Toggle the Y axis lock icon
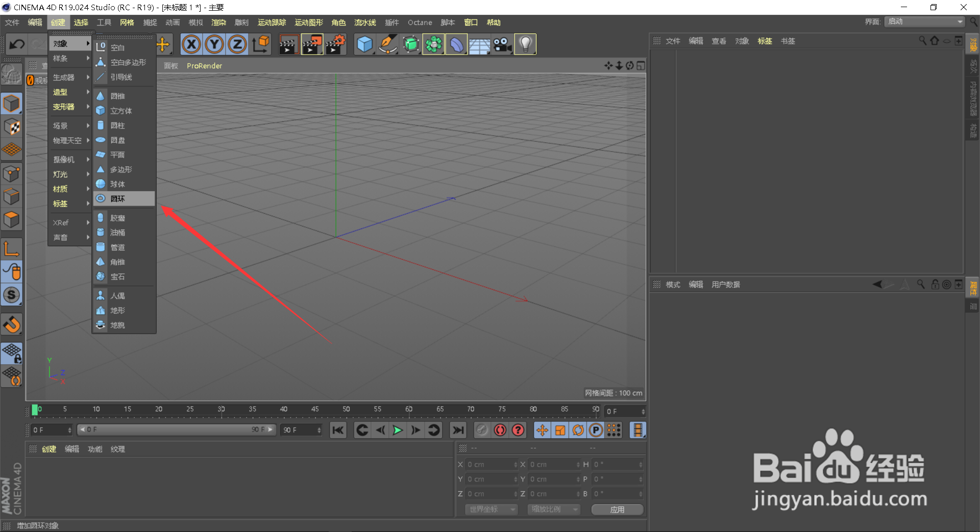Viewport: 980px width, 532px height. pyautogui.click(x=214, y=44)
